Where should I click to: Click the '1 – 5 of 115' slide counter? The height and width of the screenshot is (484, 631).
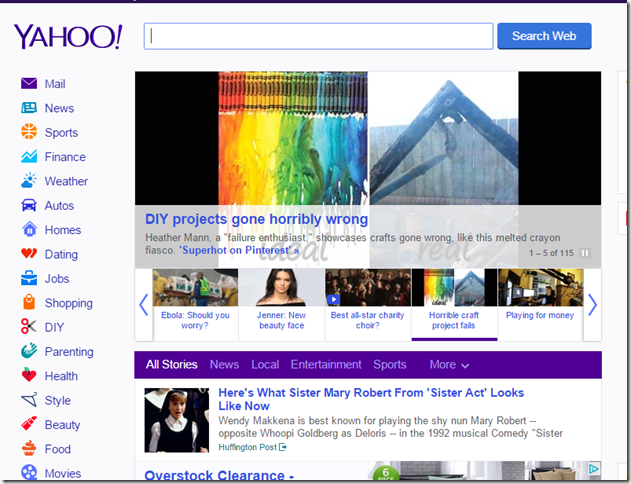click(551, 253)
